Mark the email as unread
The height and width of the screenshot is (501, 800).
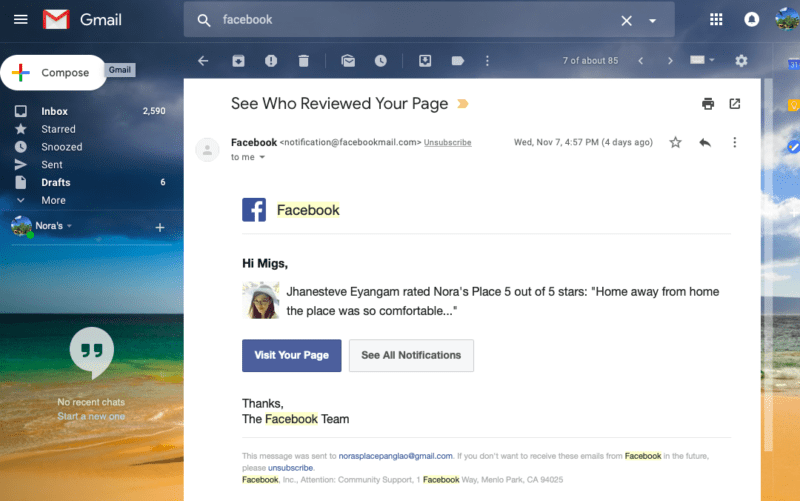pyautogui.click(x=348, y=61)
